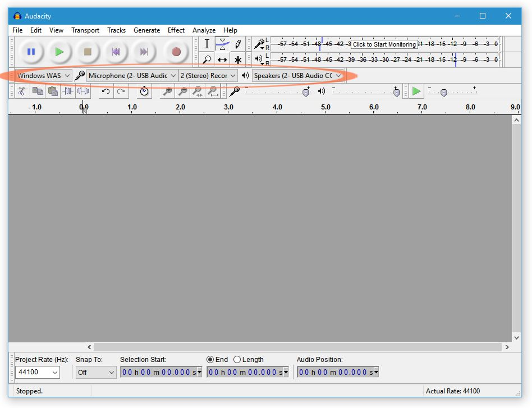Select the Selection (I-beam) tool
This screenshot has width=532, height=408.
tap(207, 44)
